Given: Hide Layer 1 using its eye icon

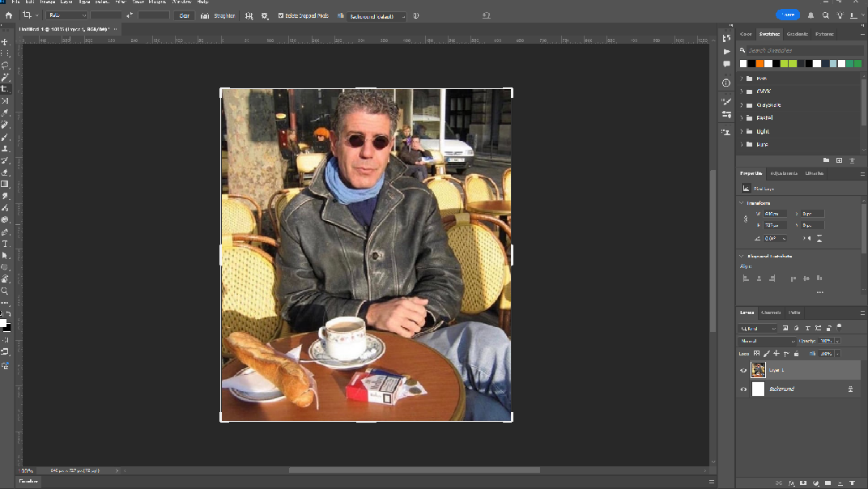Looking at the screenshot, I should click(x=743, y=370).
